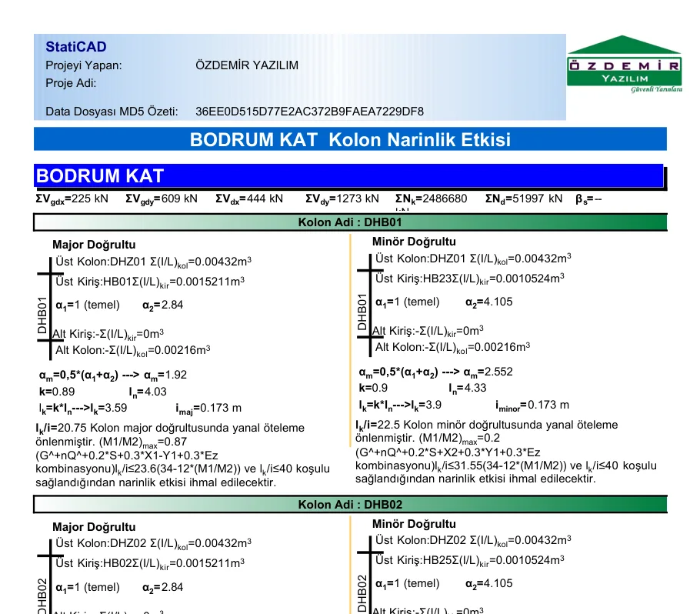Click the G^+nQ^+0.2*S+X2+0.3*Y1+0.3*Ez combination
700x614 pixels.
point(448,452)
